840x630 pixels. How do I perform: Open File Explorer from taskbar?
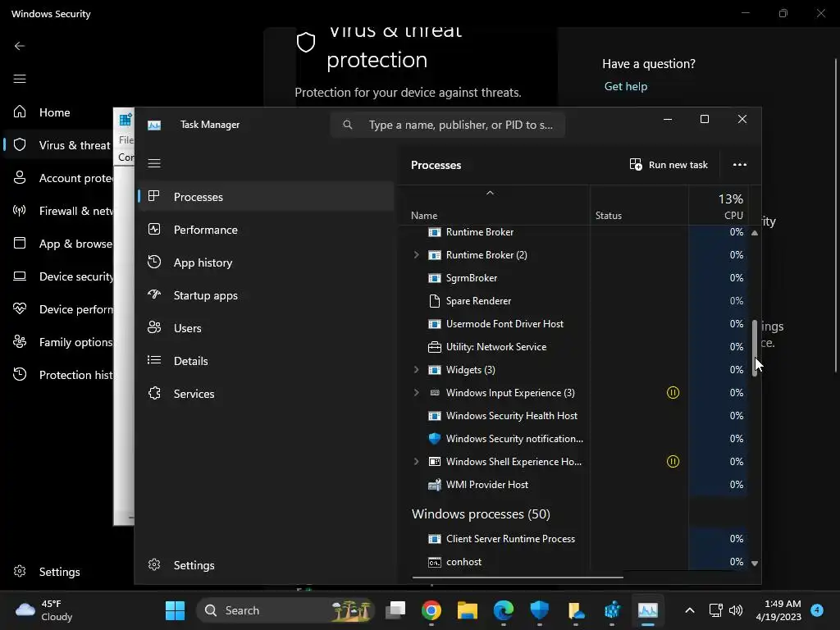pos(467,610)
